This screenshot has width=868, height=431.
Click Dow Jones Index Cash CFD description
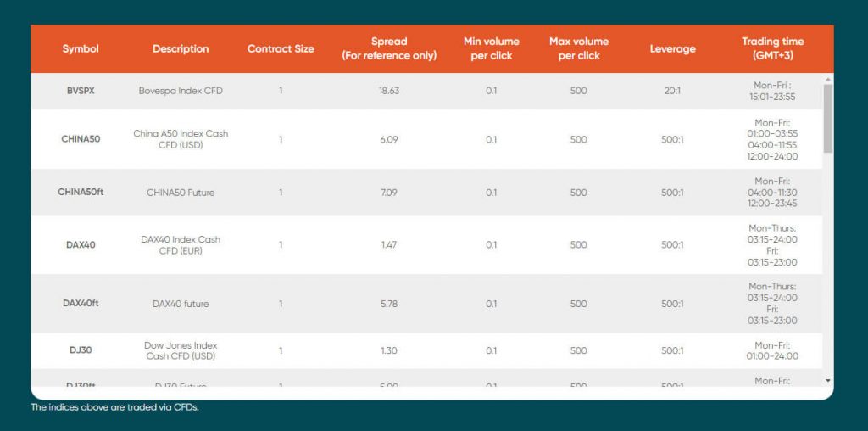point(181,350)
